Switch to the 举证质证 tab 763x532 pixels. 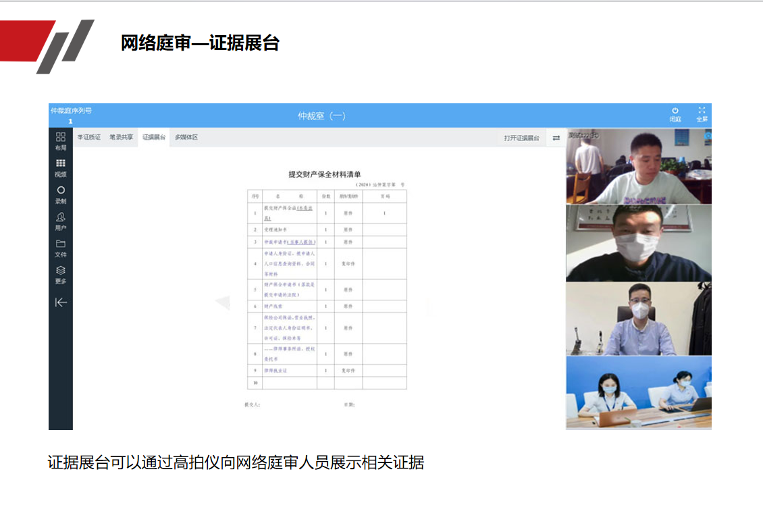pos(89,137)
